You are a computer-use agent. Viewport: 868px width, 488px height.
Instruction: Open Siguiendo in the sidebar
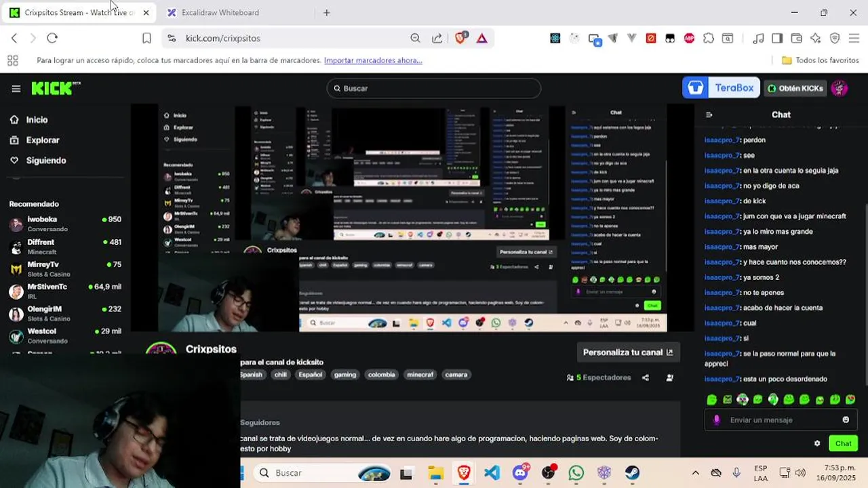(x=46, y=160)
